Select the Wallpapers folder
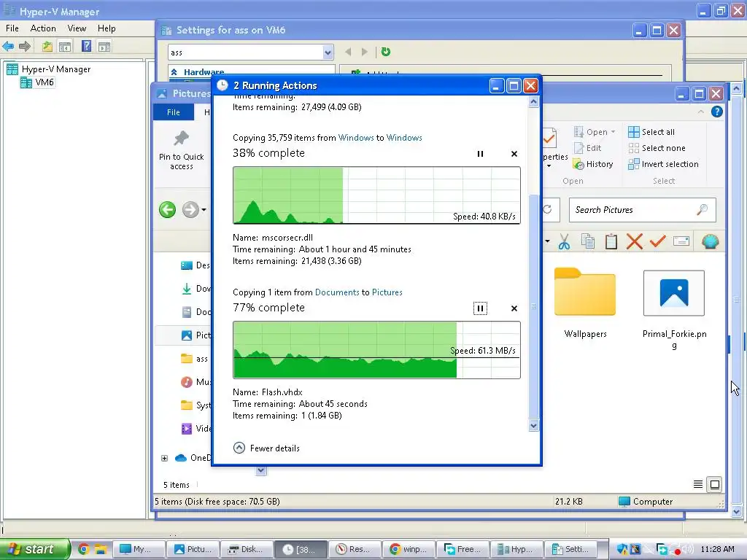Screen dimensions: 747x560 coord(585,303)
